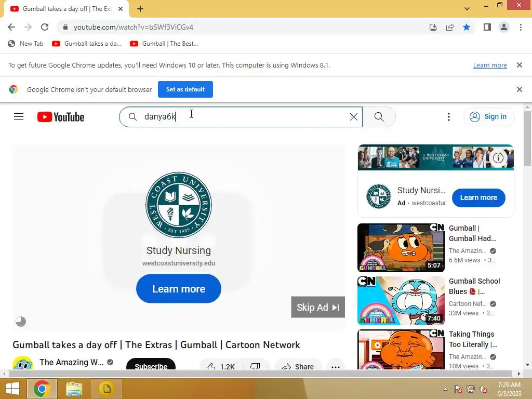Open the YouTube hamburger guide menu
This screenshot has height=399, width=532.
(19, 117)
